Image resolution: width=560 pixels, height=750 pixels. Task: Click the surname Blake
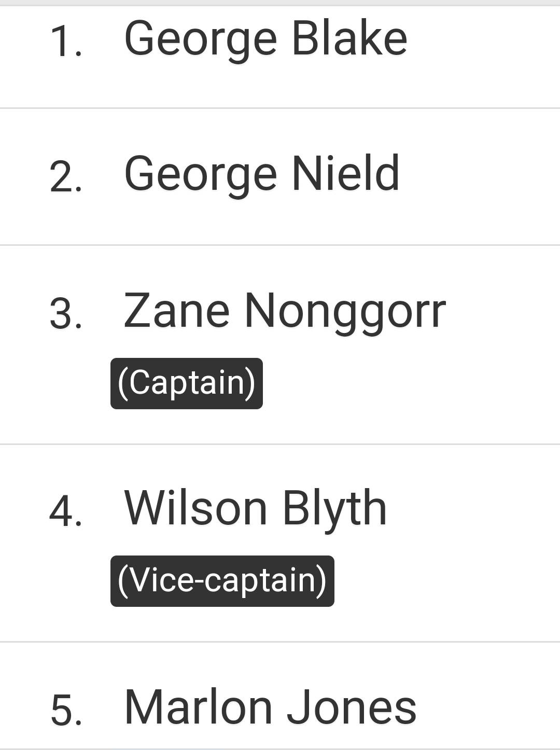coord(349,38)
